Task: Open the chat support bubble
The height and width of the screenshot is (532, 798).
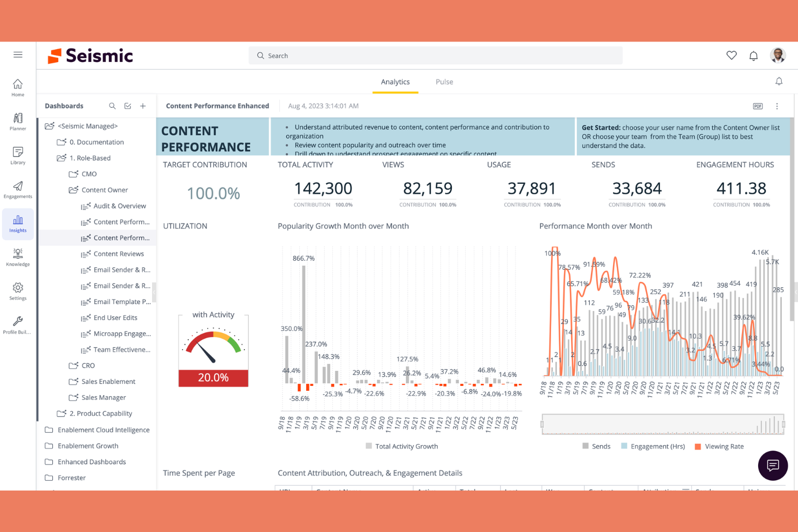Action: click(773, 465)
